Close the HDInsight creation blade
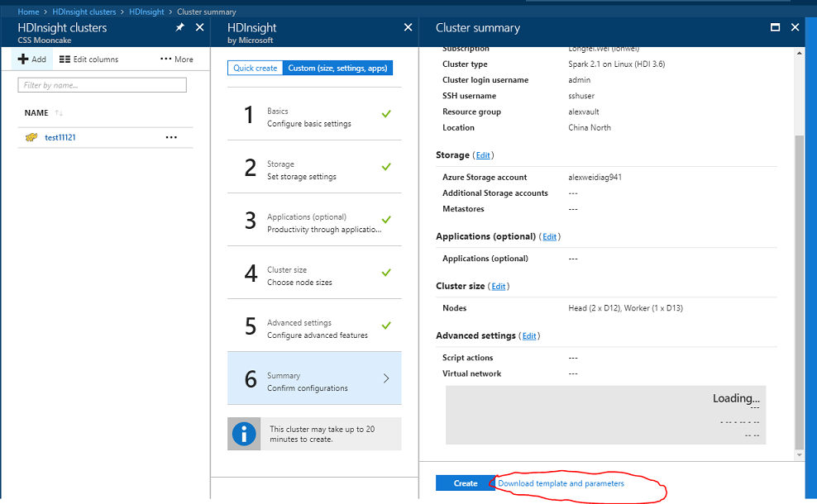This screenshot has width=817, height=504. pyautogui.click(x=407, y=27)
